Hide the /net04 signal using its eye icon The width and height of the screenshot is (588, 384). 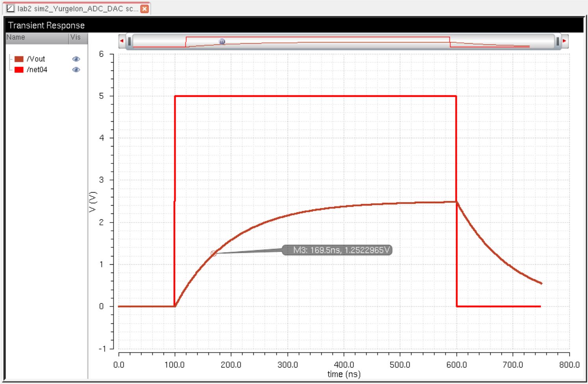[x=76, y=70]
